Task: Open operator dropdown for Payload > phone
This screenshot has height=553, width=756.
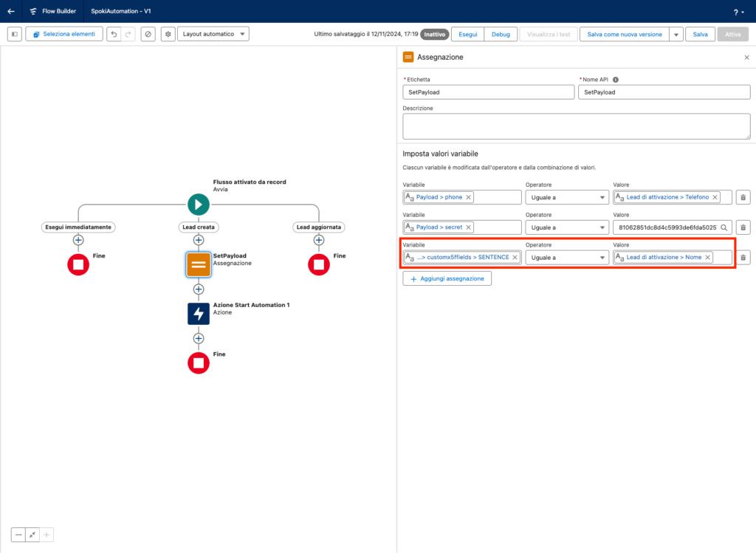Action: pos(566,197)
